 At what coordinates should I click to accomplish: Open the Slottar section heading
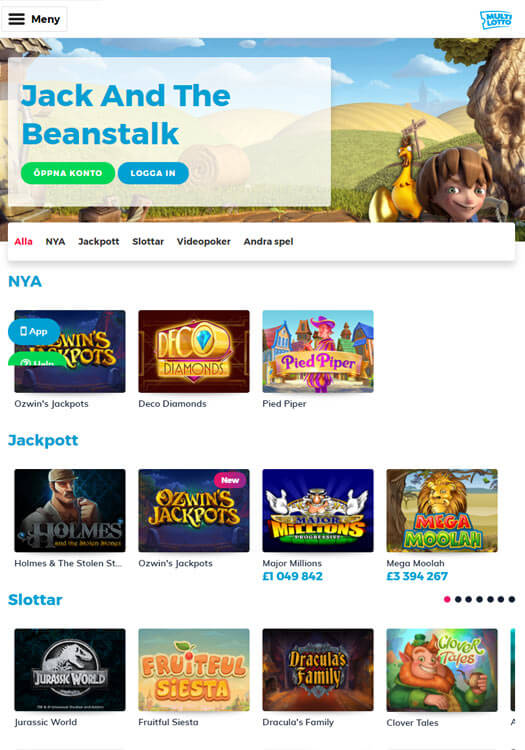[x=35, y=599]
